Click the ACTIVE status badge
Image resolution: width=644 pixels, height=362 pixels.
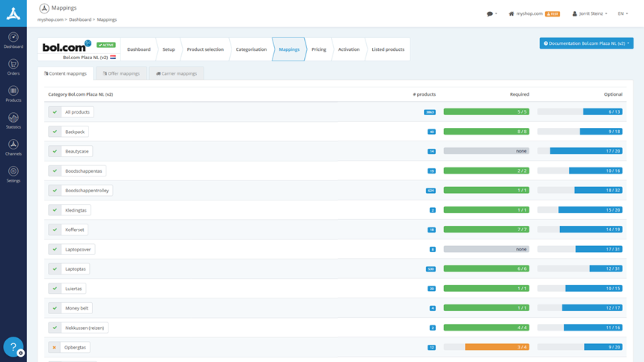pyautogui.click(x=106, y=45)
